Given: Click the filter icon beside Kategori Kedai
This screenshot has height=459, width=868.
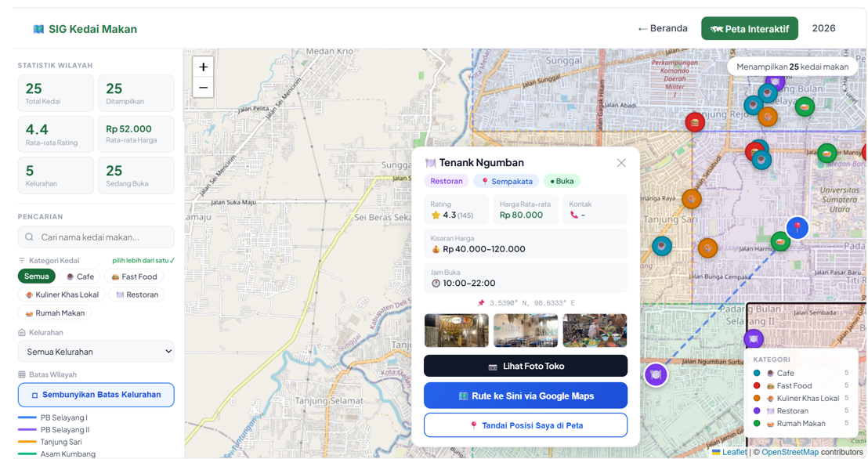Looking at the screenshot, I should tap(22, 260).
